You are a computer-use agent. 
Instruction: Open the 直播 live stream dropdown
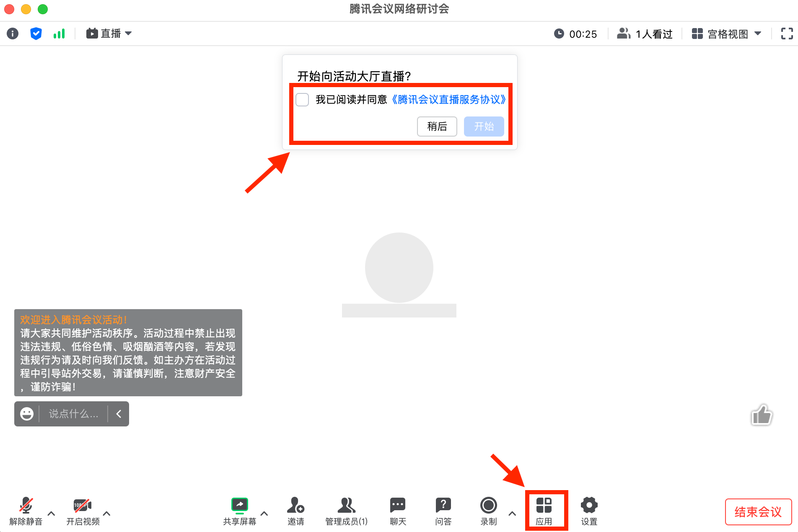point(109,34)
